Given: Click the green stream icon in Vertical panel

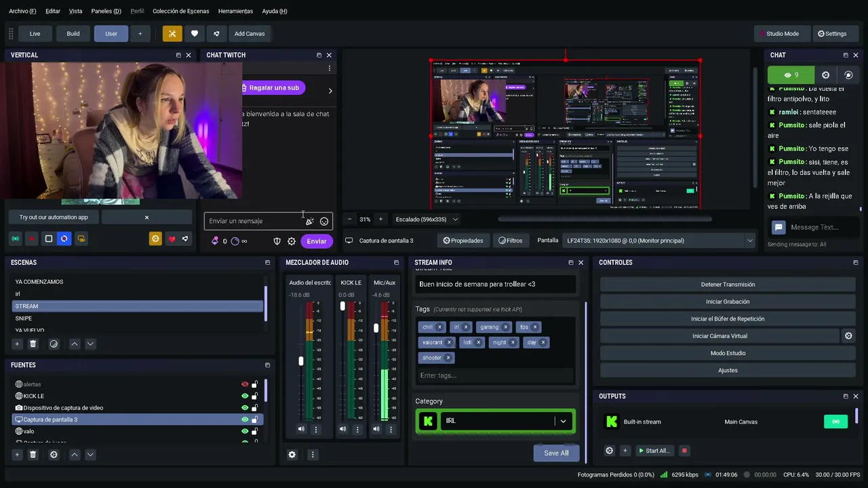Looking at the screenshot, I should (x=15, y=239).
